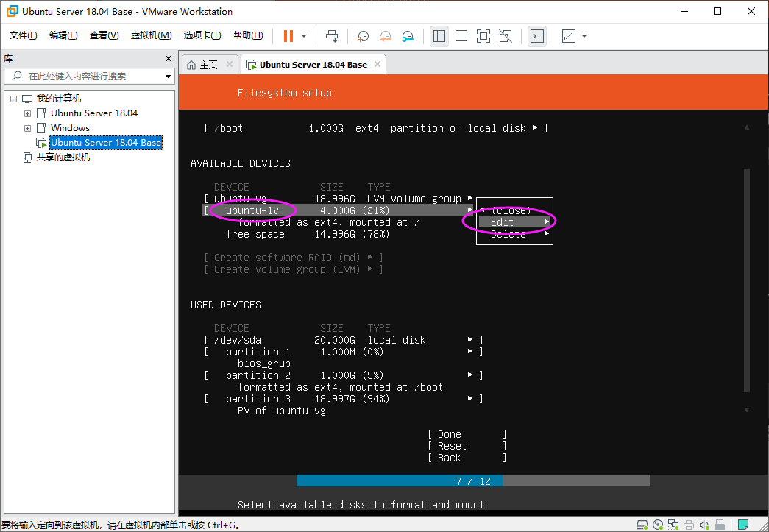Open the 选项卡(T) menu
The width and height of the screenshot is (769, 532).
(202, 35)
